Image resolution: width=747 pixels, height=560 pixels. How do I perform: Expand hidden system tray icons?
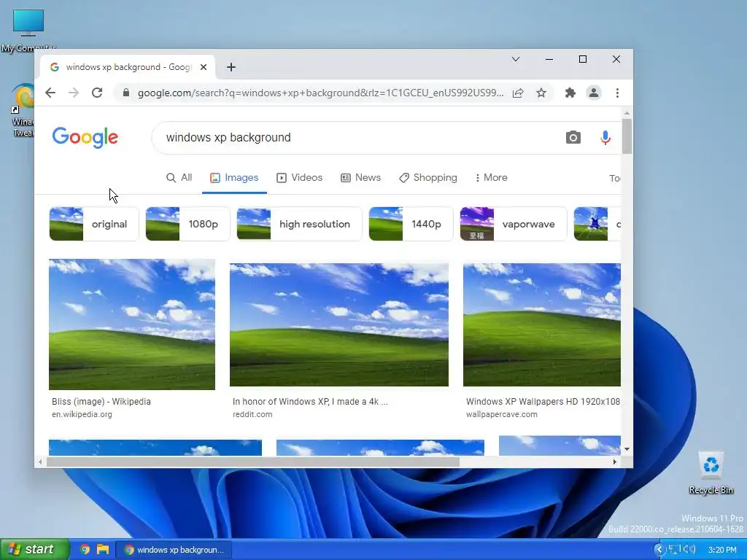(659, 550)
